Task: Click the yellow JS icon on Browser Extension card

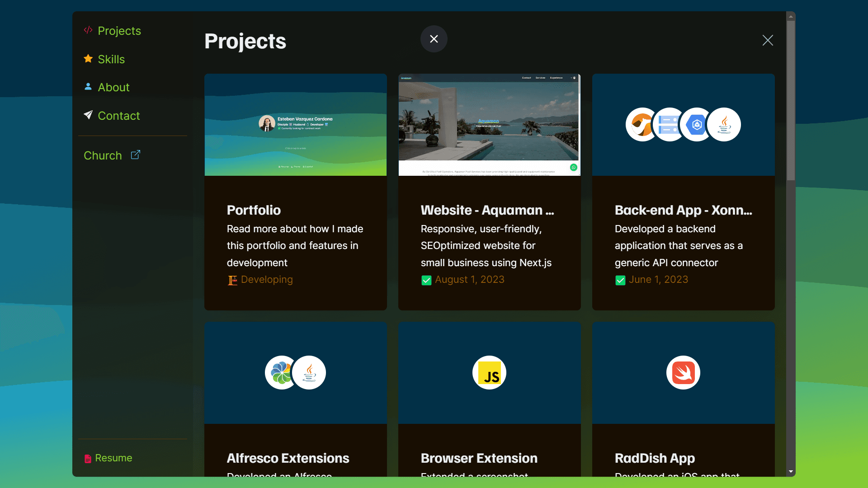Action: [x=490, y=373]
